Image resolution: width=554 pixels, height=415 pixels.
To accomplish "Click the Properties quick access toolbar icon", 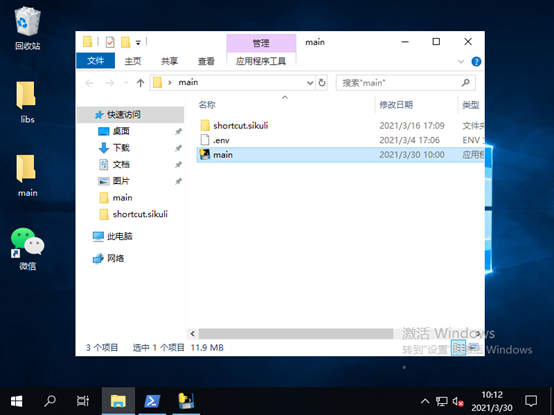I will tap(110, 42).
